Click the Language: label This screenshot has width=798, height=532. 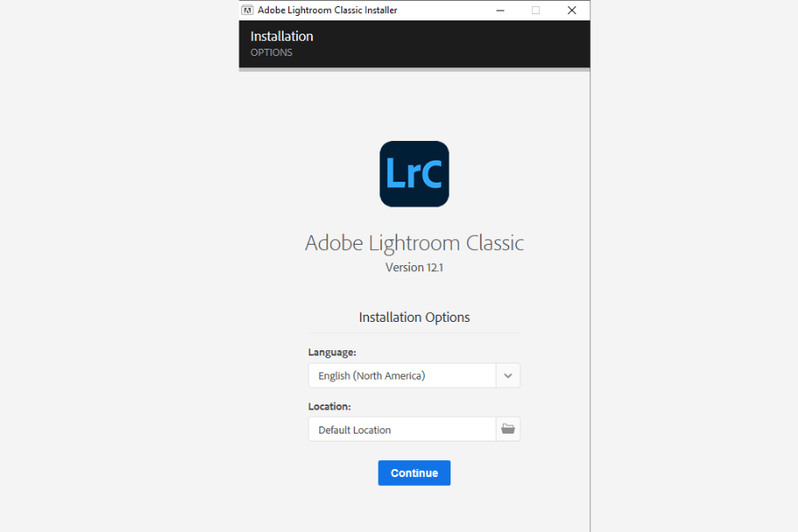332,352
